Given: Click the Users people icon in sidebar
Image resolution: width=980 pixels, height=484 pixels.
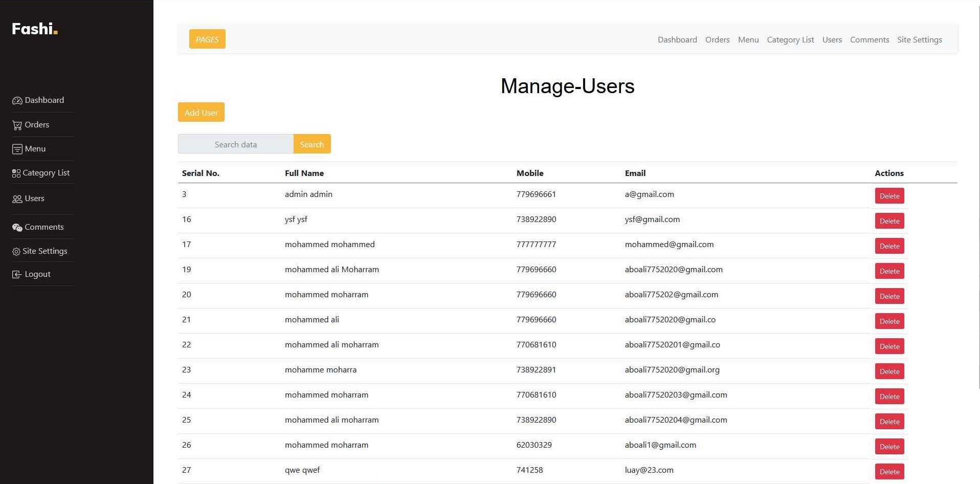Looking at the screenshot, I should [17, 199].
